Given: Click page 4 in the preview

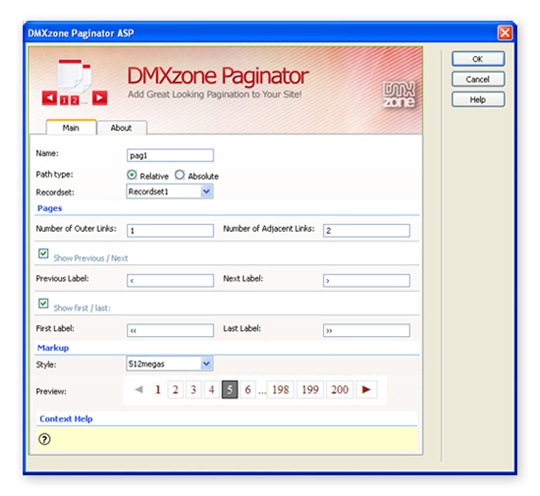Looking at the screenshot, I should click(x=211, y=390).
